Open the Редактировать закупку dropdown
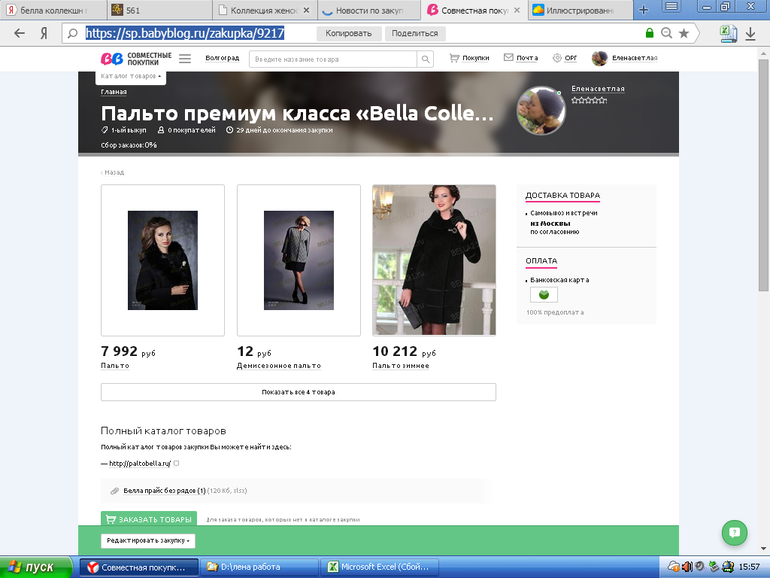Screen dimensions: 770x578 [x=148, y=540]
